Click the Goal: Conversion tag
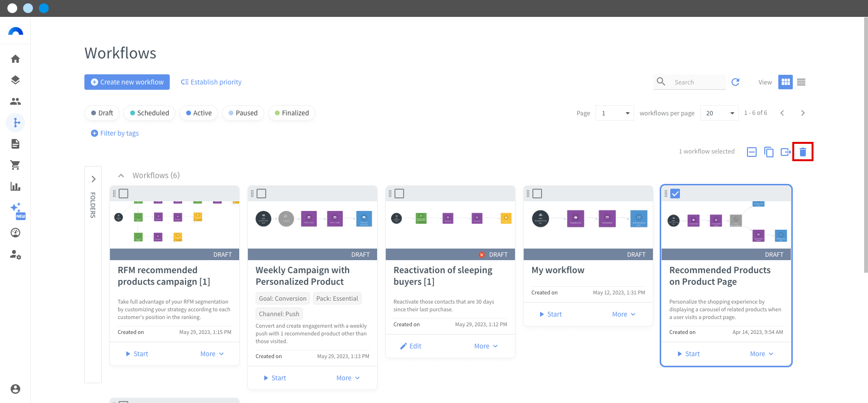Screen dimensions: 868x403 pyautogui.click(x=283, y=298)
